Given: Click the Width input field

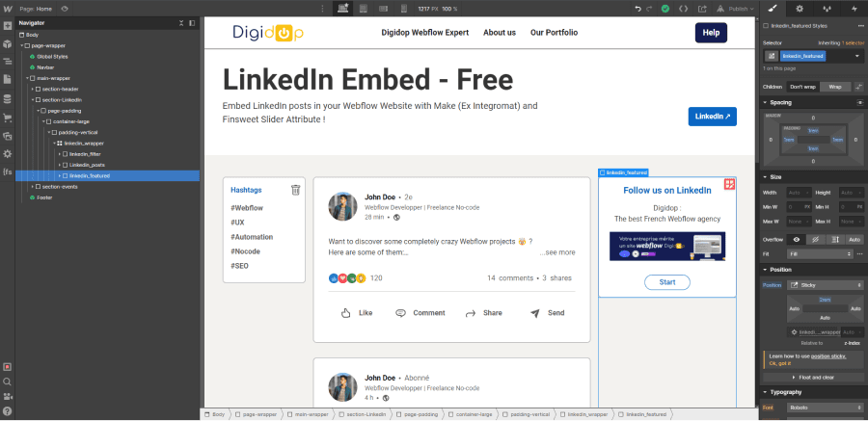Looking at the screenshot, I should tap(800, 193).
